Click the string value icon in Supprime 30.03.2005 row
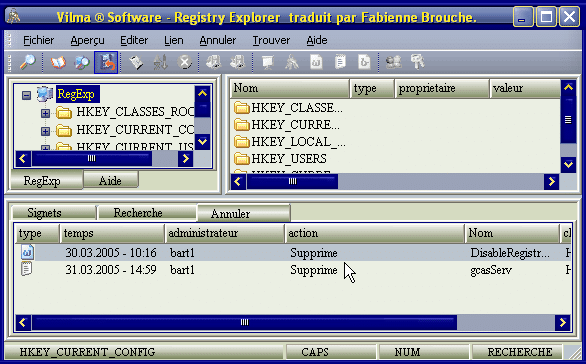586x364 pixels. point(27,252)
